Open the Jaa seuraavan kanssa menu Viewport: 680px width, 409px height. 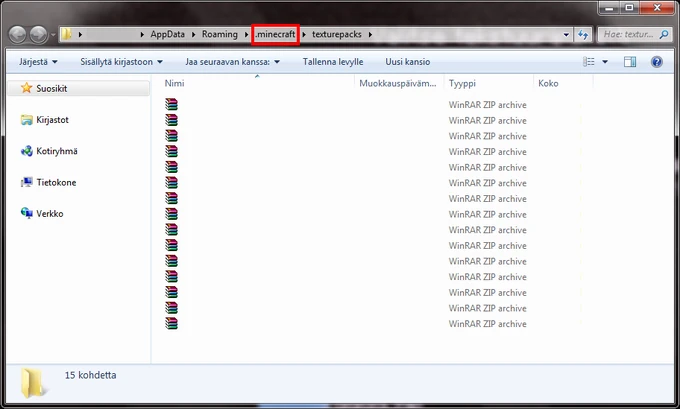pos(232,62)
